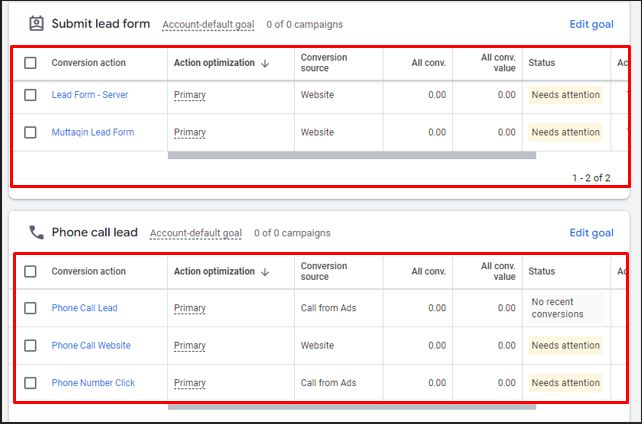Open the Lead Form - Server conversion action
Screen dimensions: 642x424
pos(90,95)
